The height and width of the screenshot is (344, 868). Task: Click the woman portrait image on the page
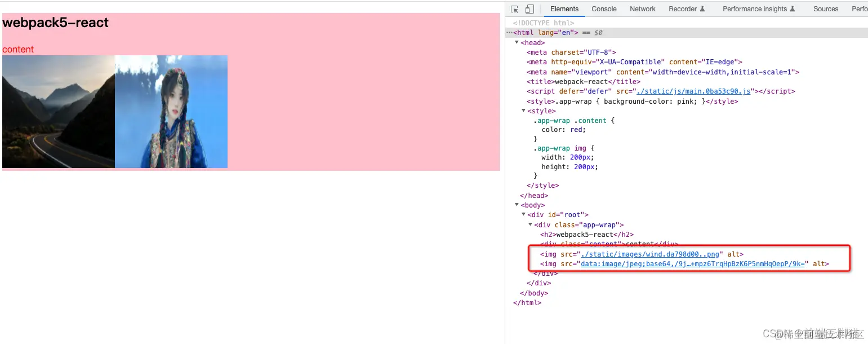point(171,112)
